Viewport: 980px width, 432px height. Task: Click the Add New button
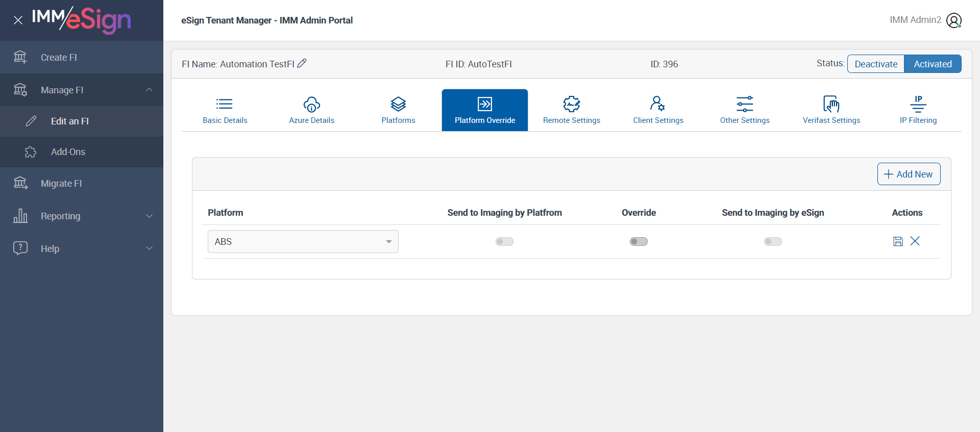(x=909, y=174)
